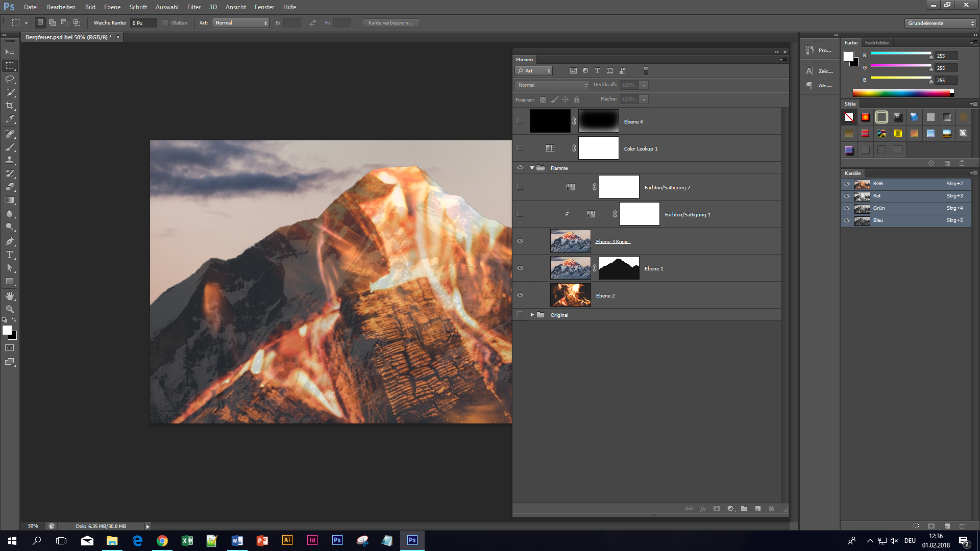The image size is (980, 551).
Task: Create a new layer via the panel icon
Action: tap(758, 509)
